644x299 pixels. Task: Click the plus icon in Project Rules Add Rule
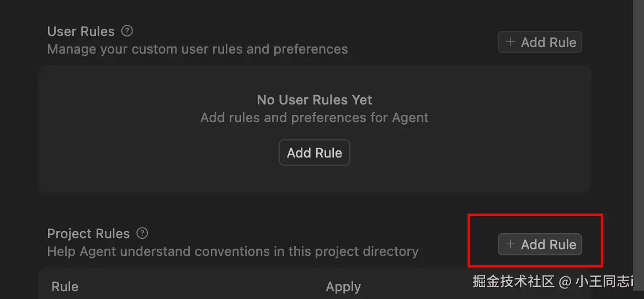(x=510, y=244)
